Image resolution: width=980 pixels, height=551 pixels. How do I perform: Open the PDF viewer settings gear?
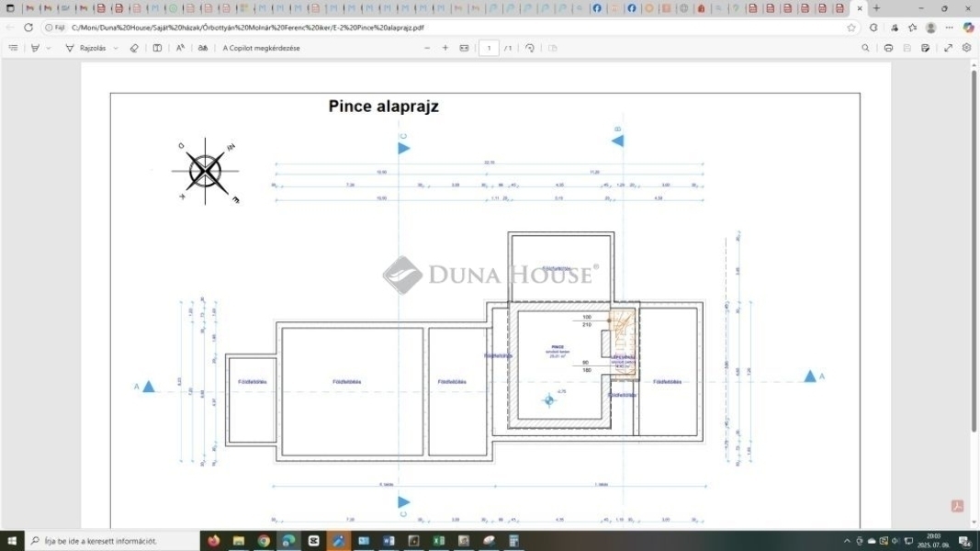coord(967,48)
